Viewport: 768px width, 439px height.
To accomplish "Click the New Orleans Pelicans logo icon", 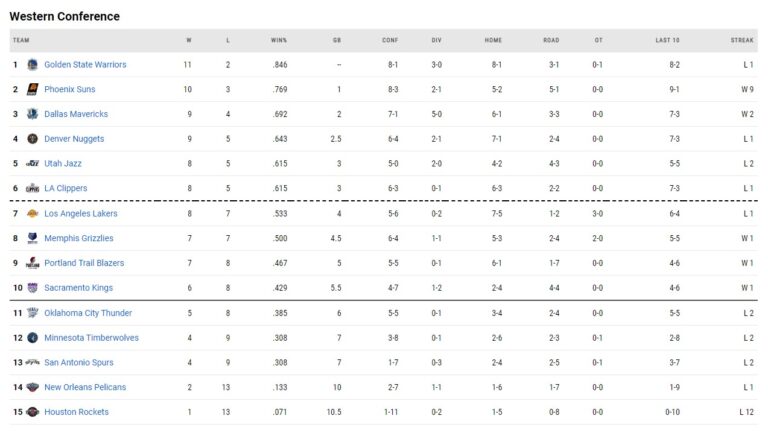I will pos(33,387).
